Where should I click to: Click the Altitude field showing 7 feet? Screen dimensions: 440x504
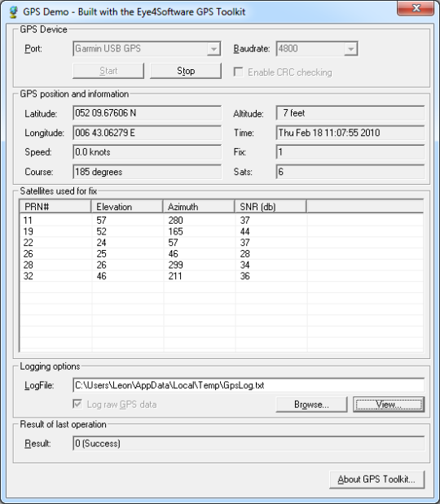coord(350,113)
